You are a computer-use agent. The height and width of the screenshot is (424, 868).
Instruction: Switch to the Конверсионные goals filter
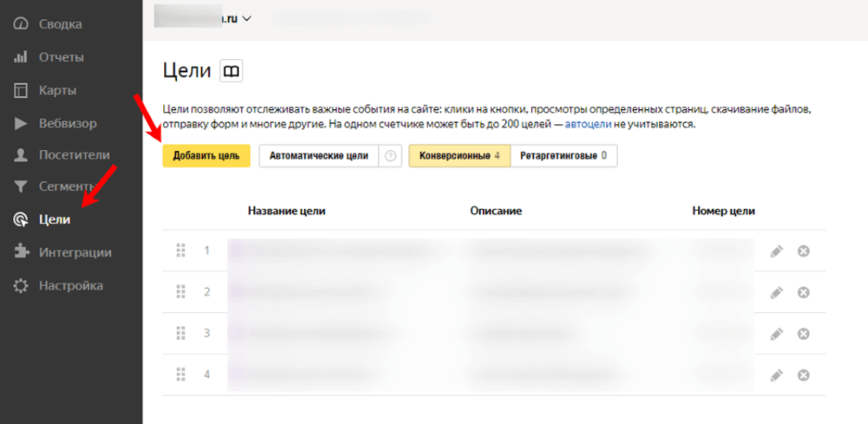(459, 156)
